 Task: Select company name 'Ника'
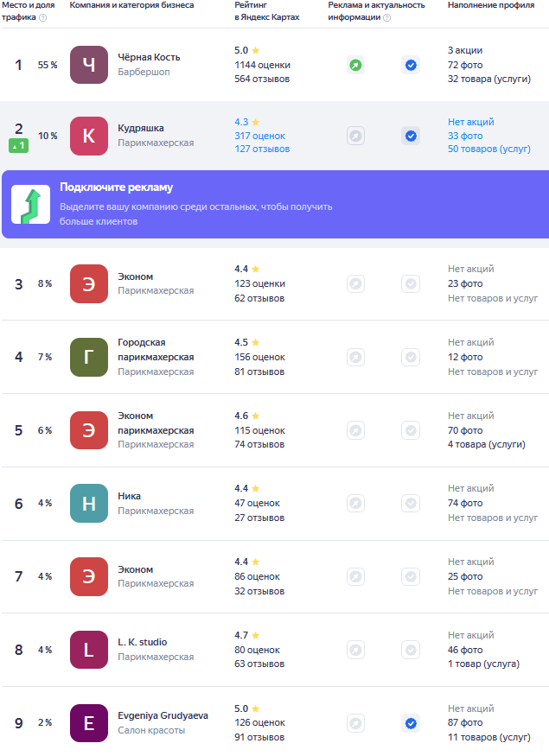pos(130,496)
